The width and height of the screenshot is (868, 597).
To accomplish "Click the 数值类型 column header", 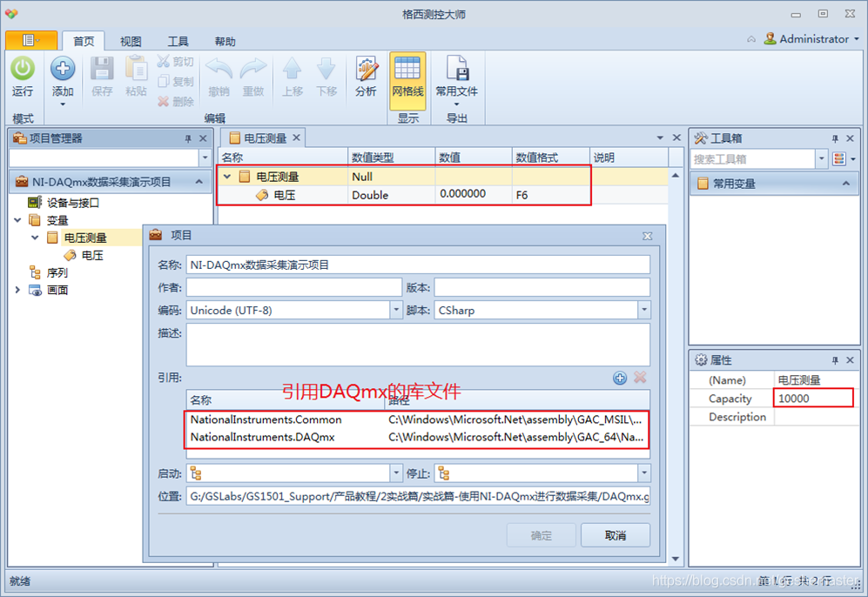I will (x=391, y=158).
